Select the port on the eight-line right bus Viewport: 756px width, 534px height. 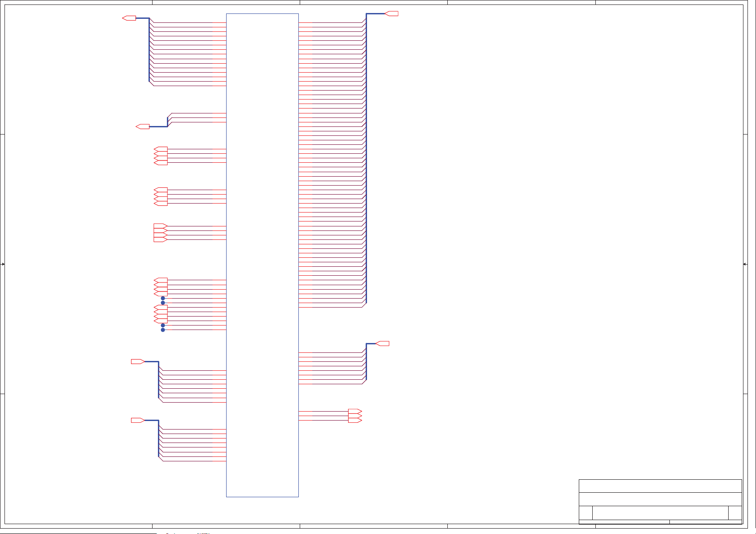point(382,343)
